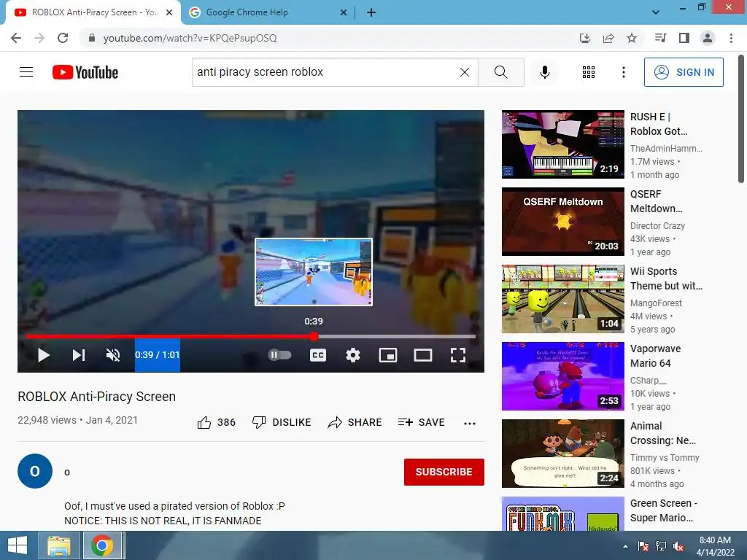Open a new browser tab
This screenshot has width=747, height=560.
(x=371, y=12)
